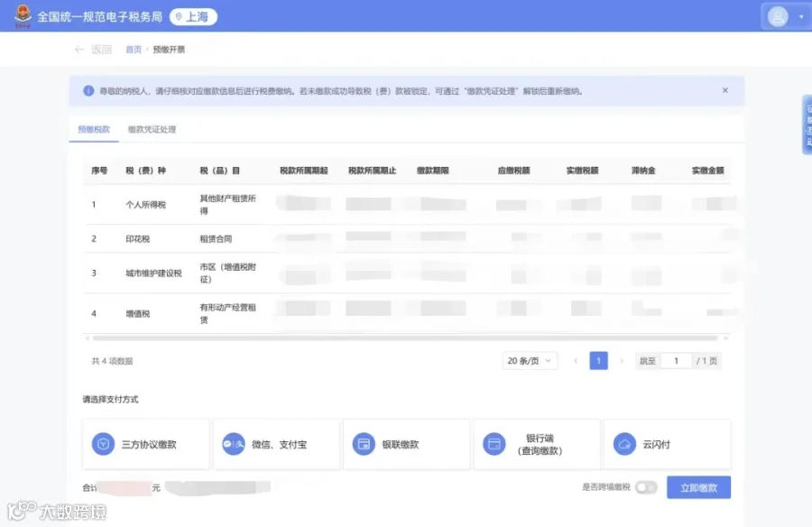The image size is (812, 527).
Task: Click the 税（品）目 column header
Action: click(219, 171)
